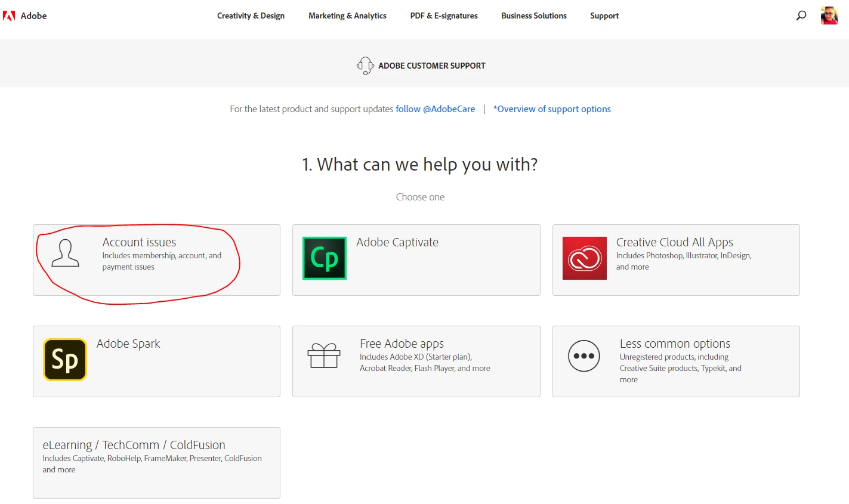Open Marketing & Analytics menu

347,16
